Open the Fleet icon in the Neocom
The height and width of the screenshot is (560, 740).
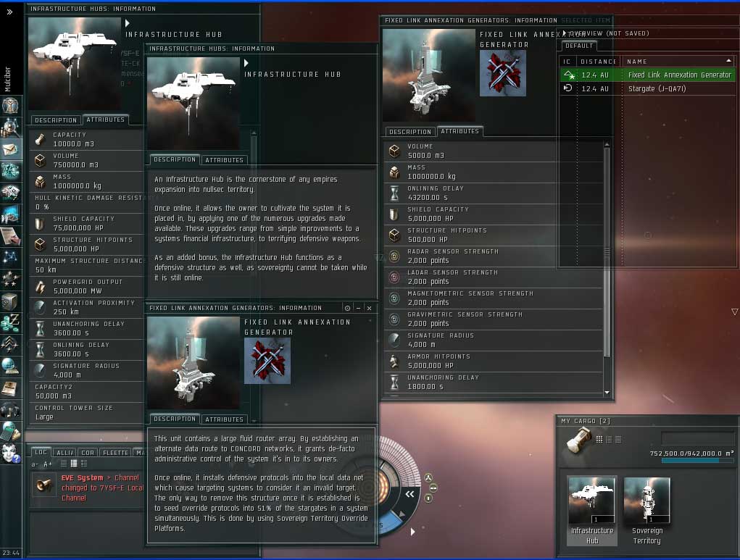click(10, 344)
